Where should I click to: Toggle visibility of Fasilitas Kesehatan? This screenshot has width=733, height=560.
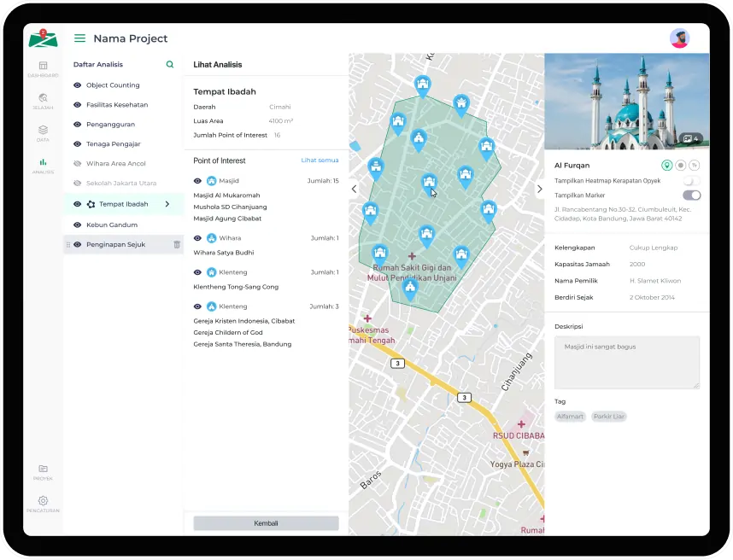point(78,105)
